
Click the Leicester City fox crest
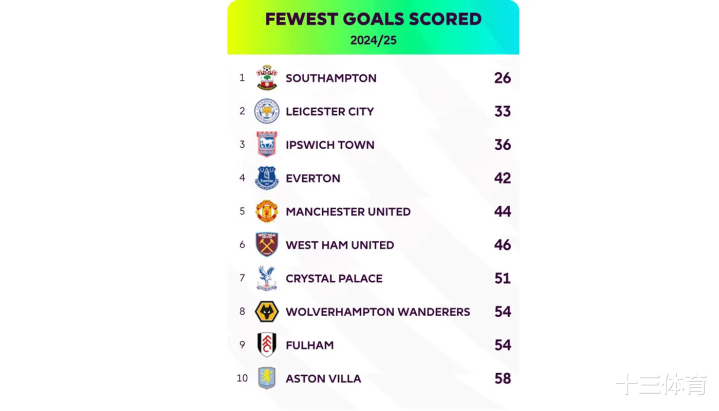coord(266,111)
